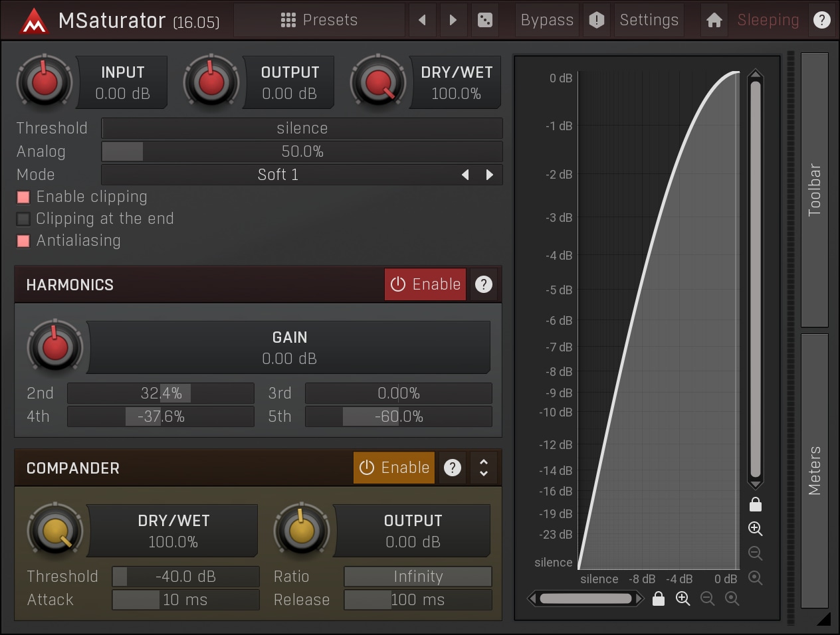Click the right arrow of the horizontal scrollbar
840x635 pixels.
tap(639, 598)
